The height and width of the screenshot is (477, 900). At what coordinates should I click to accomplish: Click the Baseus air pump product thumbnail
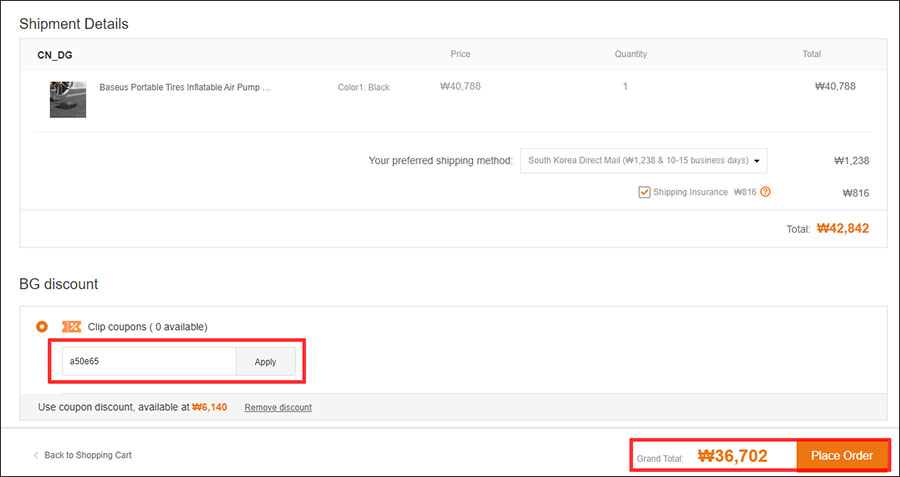(68, 99)
